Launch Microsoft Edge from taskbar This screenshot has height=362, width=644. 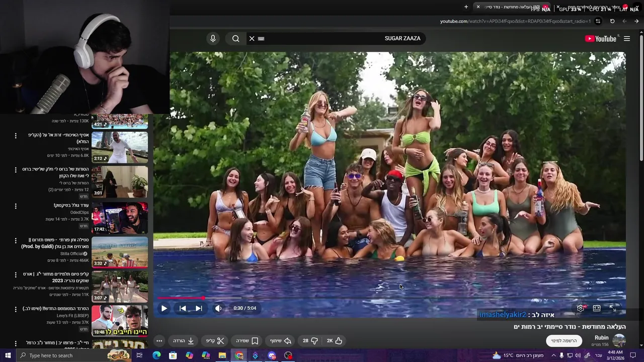click(x=156, y=355)
